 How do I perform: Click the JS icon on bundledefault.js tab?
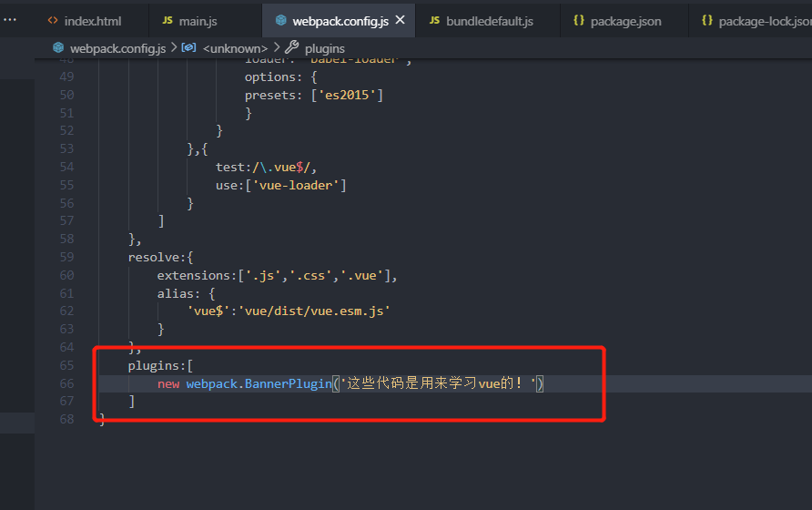pyautogui.click(x=434, y=20)
